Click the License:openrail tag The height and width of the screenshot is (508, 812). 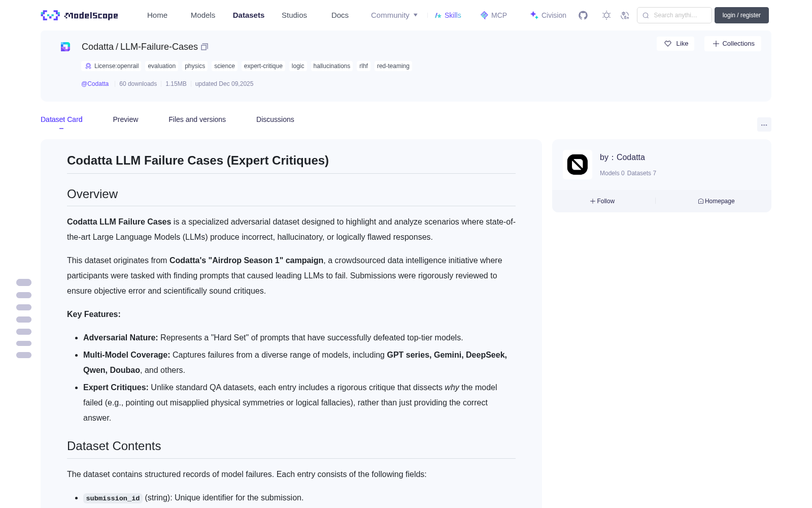pyautogui.click(x=112, y=66)
